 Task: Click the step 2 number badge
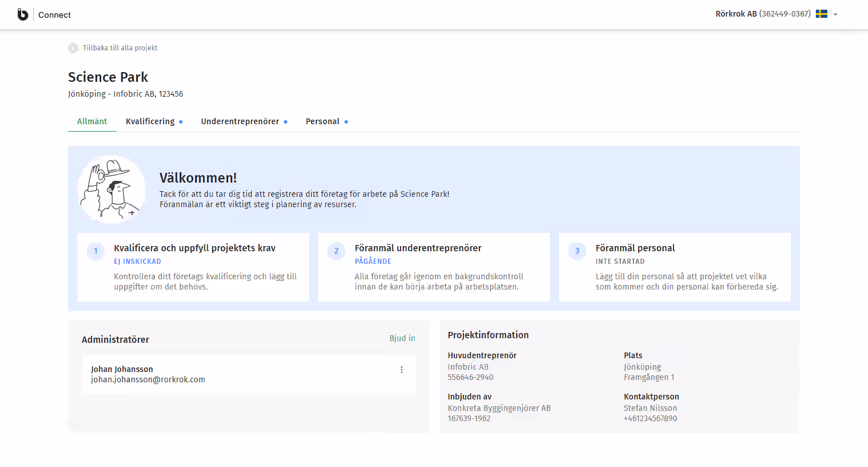(336, 251)
